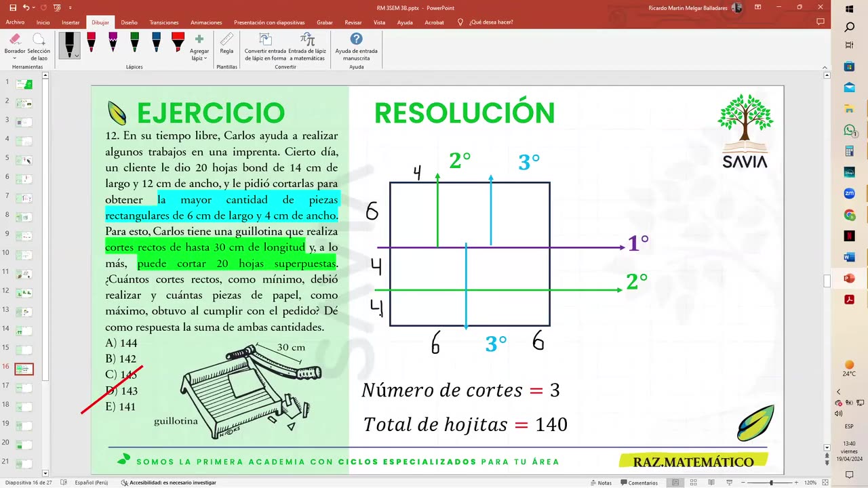Open Windows Start menu
This screenshot has height=488, width=868.
click(x=850, y=8)
